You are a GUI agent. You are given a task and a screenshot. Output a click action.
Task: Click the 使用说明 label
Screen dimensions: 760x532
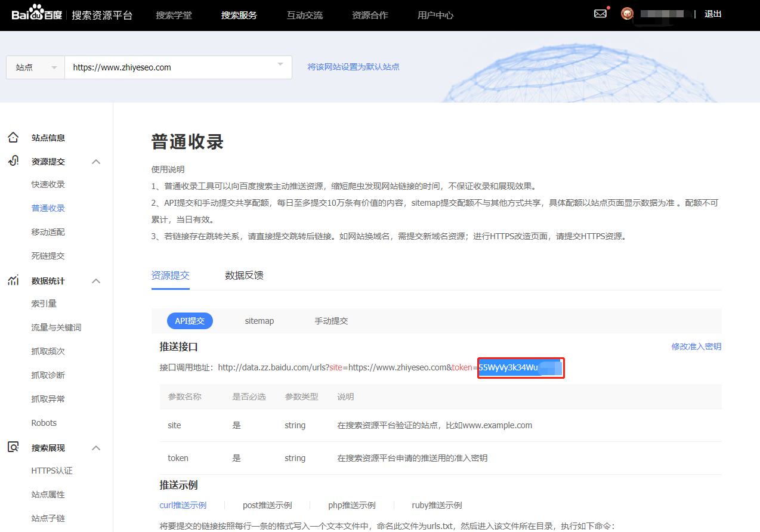[x=168, y=169]
